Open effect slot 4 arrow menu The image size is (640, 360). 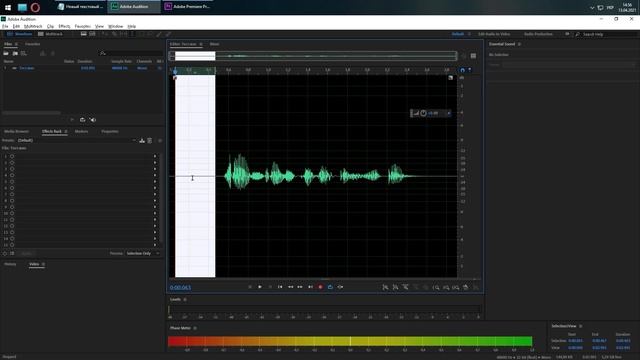coord(155,175)
